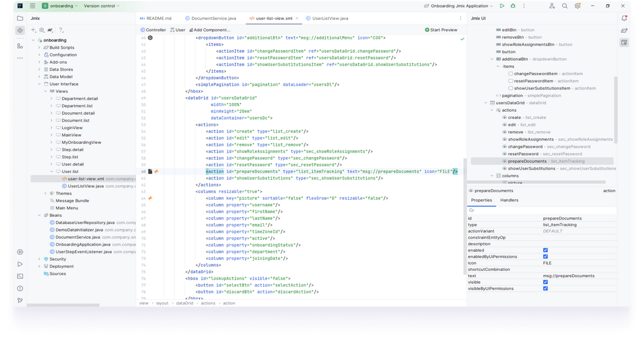
Task: Click the property search field in Jmix UI
Action: tap(542, 211)
